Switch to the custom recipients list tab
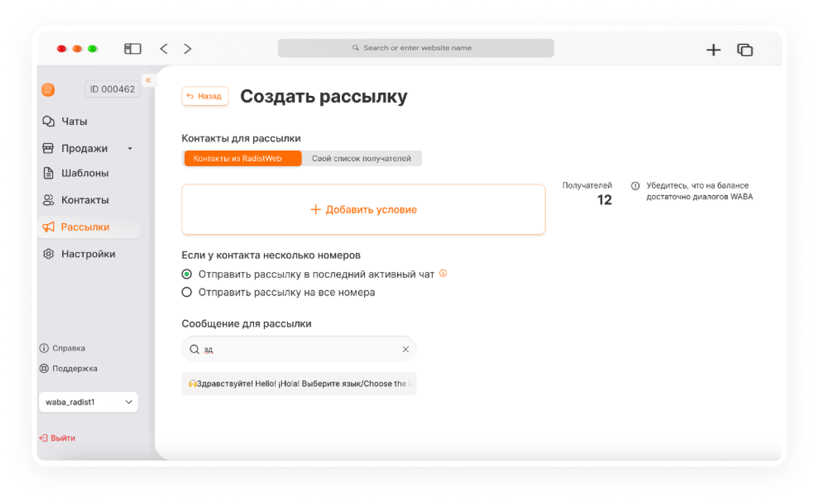Image resolution: width=819 pixels, height=504 pixels. (x=361, y=159)
